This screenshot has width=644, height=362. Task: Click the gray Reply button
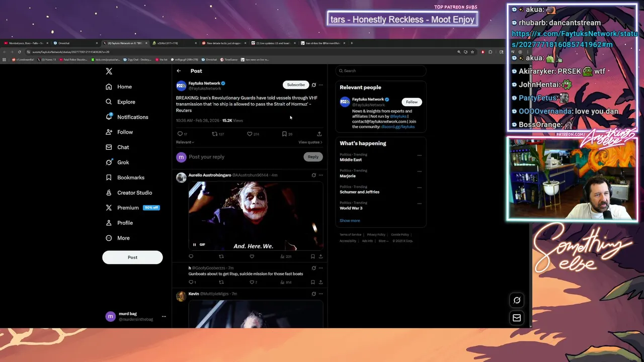(x=313, y=157)
